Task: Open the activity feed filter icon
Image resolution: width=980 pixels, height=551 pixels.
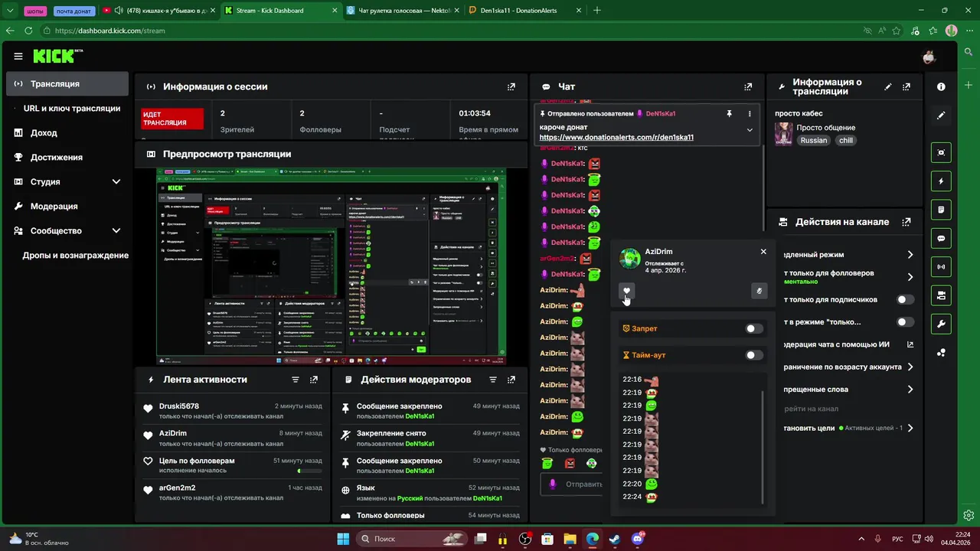Action: (296, 380)
